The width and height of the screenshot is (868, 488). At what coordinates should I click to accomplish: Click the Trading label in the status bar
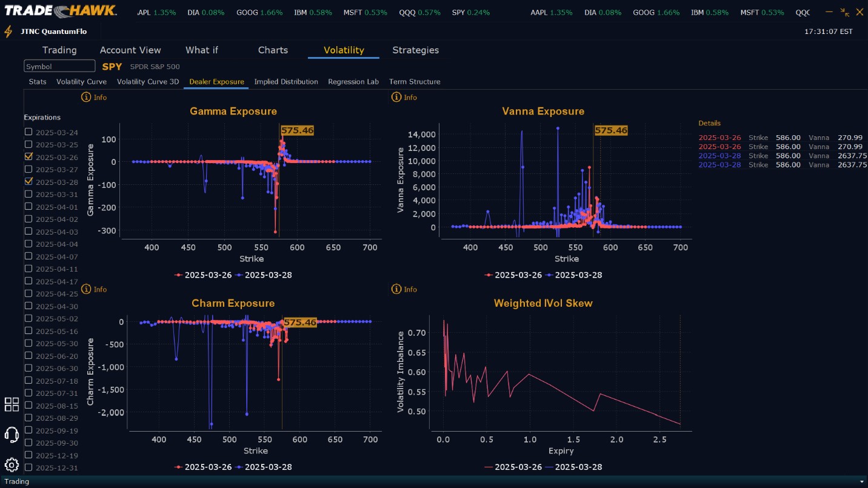pos(17,481)
